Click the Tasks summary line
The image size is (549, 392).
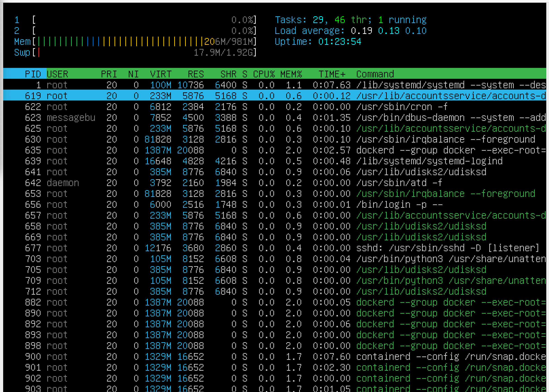pos(351,20)
